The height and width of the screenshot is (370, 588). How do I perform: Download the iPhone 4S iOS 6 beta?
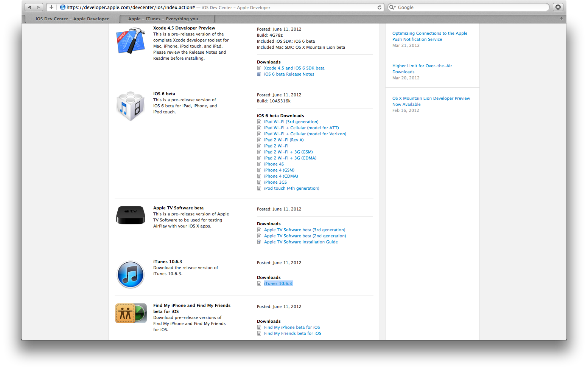[x=274, y=164]
